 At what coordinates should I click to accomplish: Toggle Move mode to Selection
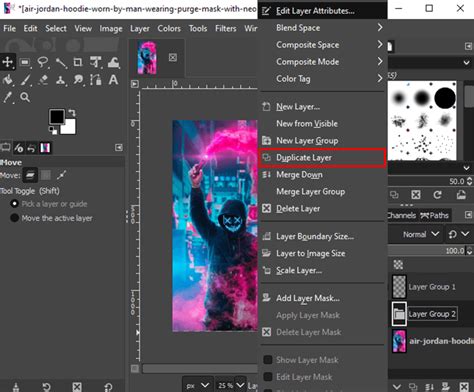coord(46,175)
